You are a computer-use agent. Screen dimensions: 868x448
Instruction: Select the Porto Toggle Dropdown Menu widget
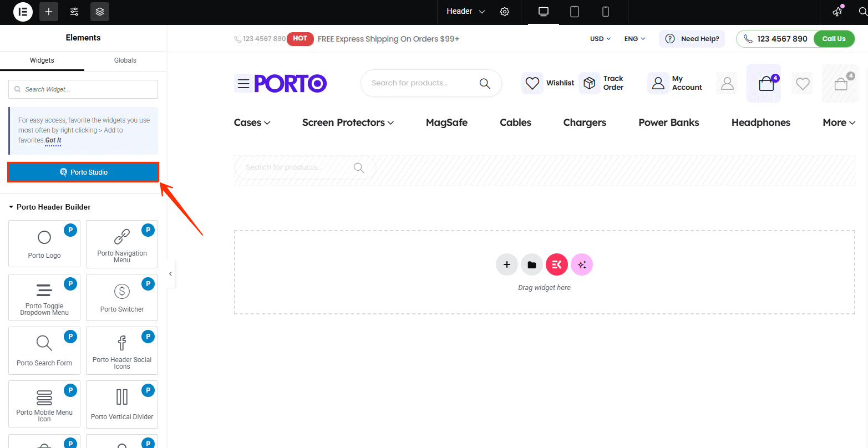[44, 297]
